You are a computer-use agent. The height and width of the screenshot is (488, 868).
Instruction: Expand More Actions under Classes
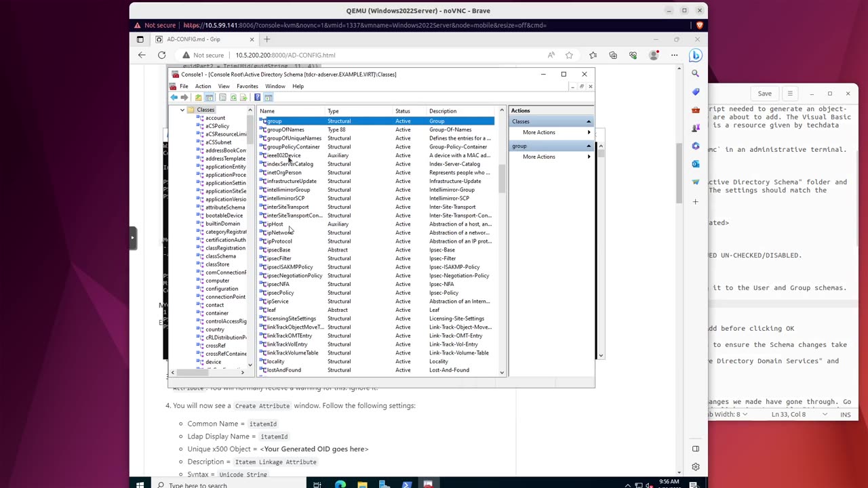[551, 132]
